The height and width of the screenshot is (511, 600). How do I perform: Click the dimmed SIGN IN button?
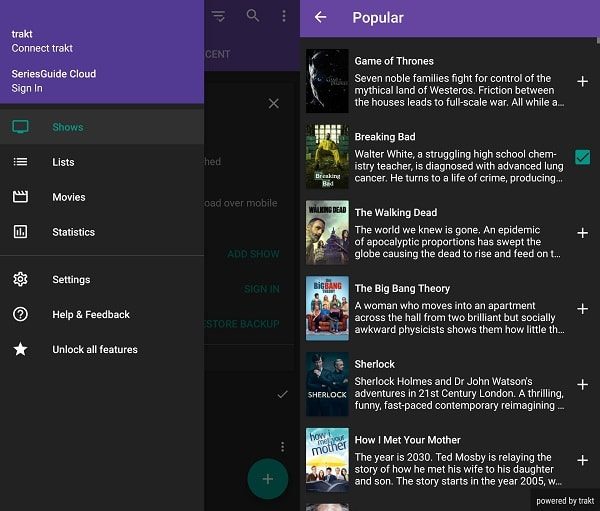point(262,289)
